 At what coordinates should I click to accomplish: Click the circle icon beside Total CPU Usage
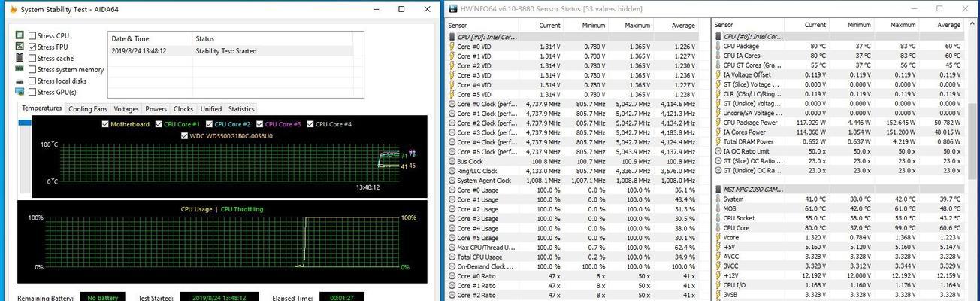click(452, 257)
